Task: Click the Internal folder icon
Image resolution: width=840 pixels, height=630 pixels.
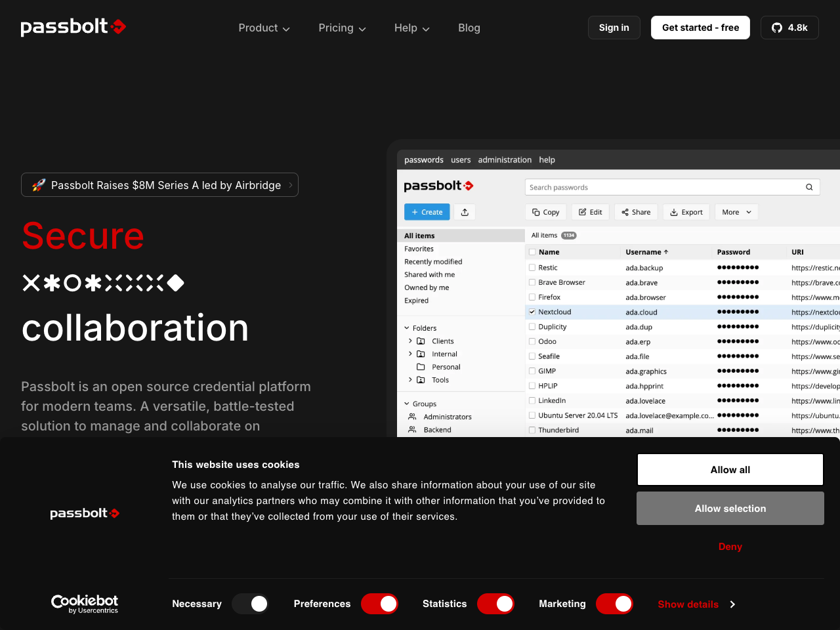Action: coord(421,354)
